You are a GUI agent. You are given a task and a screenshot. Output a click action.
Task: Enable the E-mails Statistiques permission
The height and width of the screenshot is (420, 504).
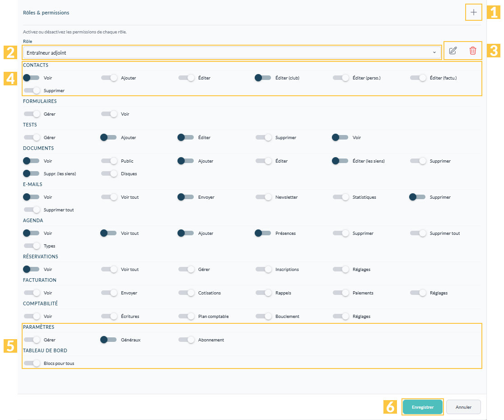[x=341, y=197]
